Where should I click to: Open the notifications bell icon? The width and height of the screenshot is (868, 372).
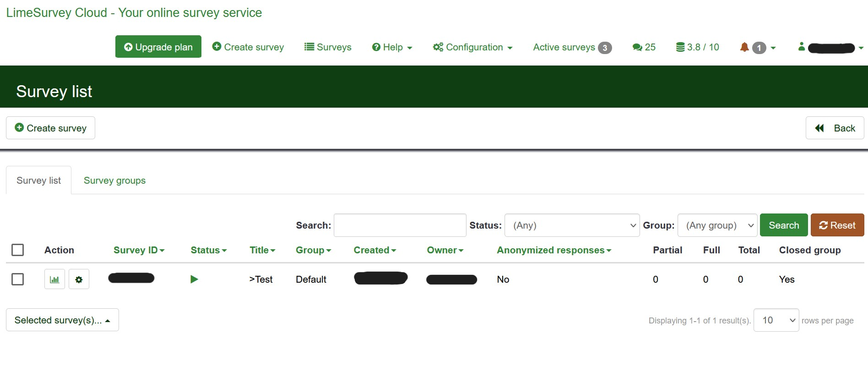click(744, 47)
